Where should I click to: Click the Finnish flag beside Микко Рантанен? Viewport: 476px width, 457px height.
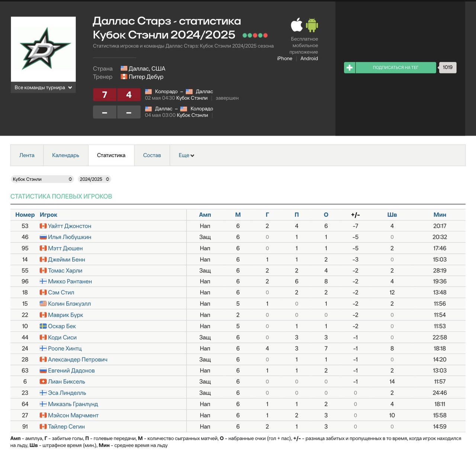tap(43, 281)
